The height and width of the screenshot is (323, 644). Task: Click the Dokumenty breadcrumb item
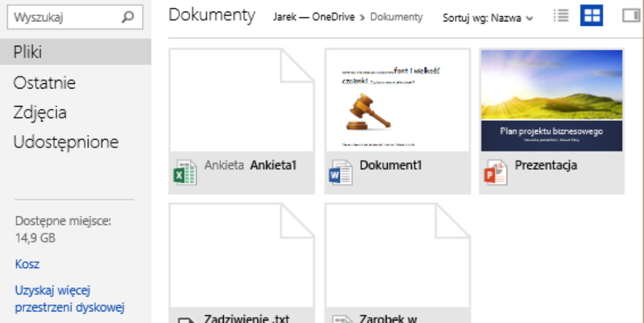pos(396,17)
